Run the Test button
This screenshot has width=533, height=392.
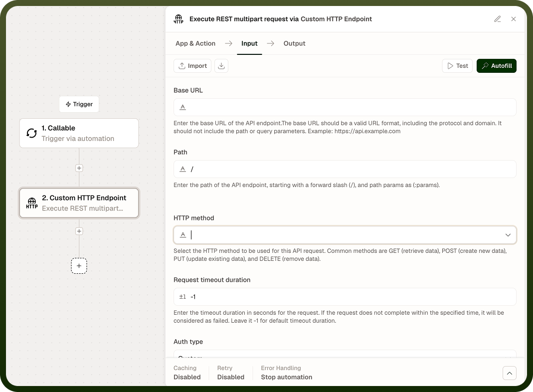[457, 66]
